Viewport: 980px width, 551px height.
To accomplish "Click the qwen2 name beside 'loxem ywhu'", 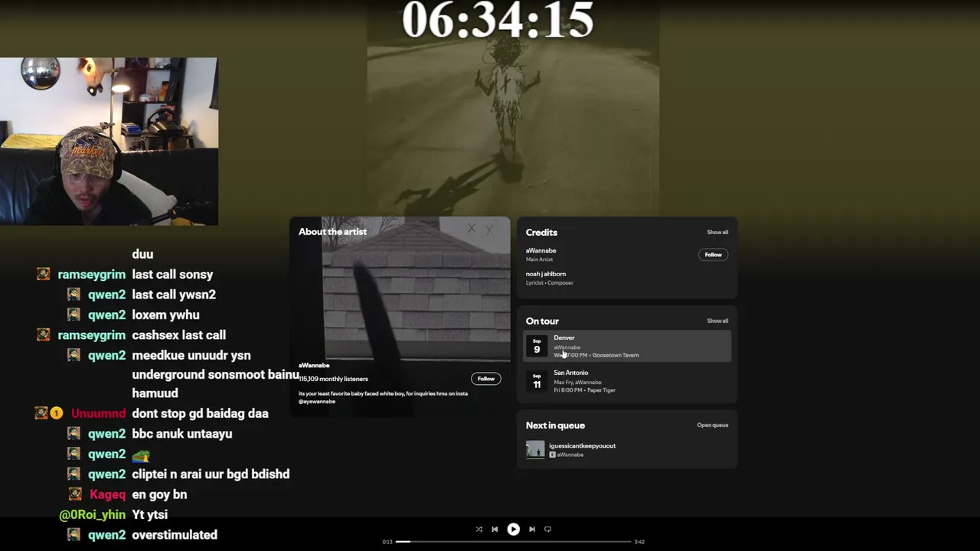I will pos(106,315).
